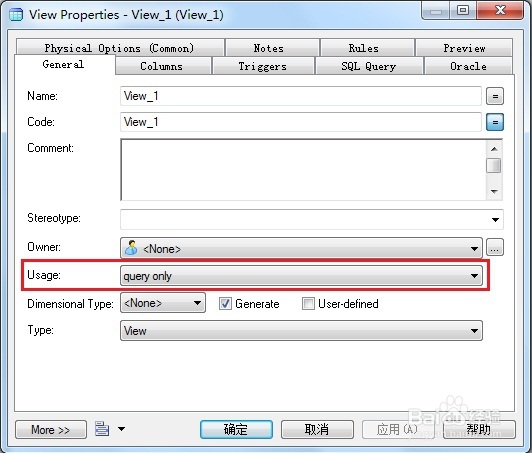Toggle the equals sync button beside Code field
Image resolution: width=532 pixels, height=453 pixels.
[x=495, y=122]
